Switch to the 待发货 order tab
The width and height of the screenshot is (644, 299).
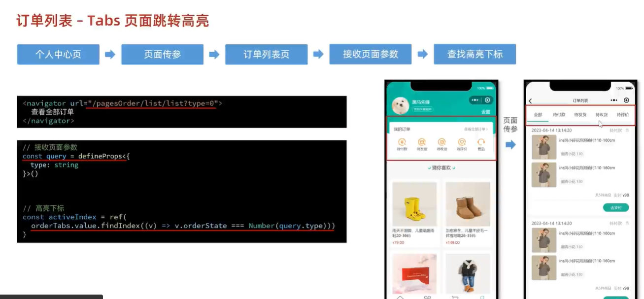[x=580, y=115]
